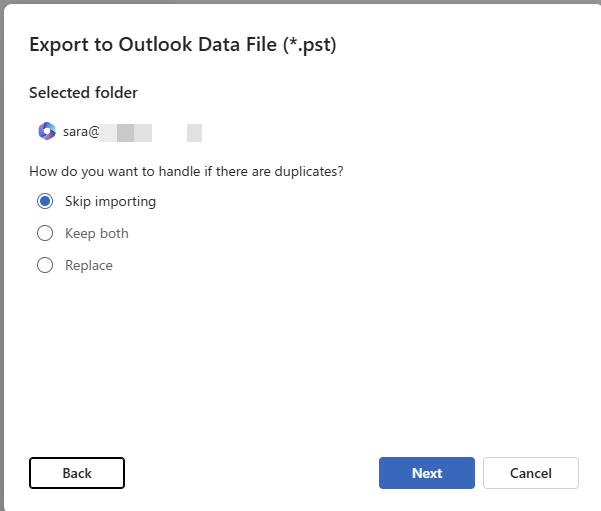
Task: Click the dark background strip left of dialog
Action: coord(3,250)
